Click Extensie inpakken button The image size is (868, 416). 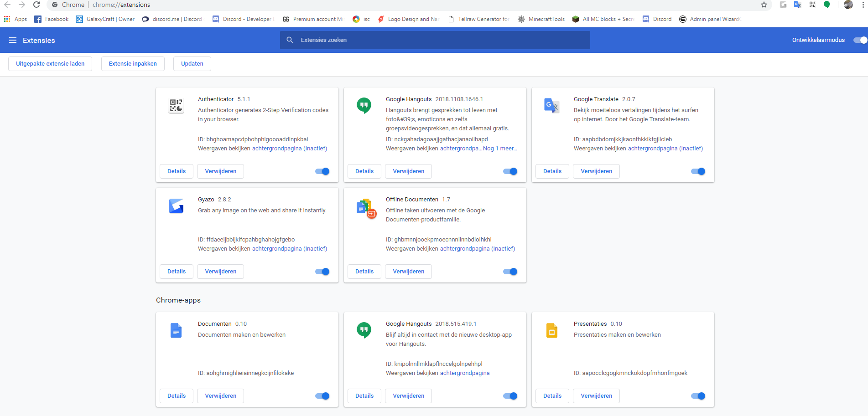tap(133, 64)
